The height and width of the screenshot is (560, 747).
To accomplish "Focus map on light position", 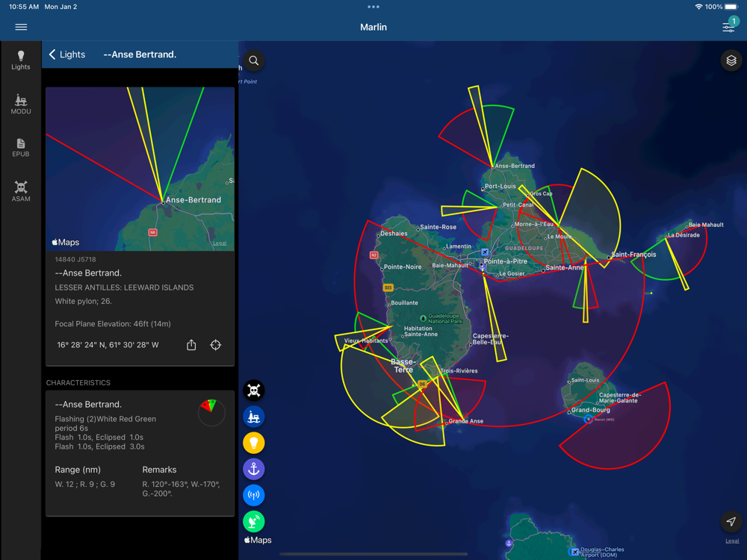I will [215, 345].
